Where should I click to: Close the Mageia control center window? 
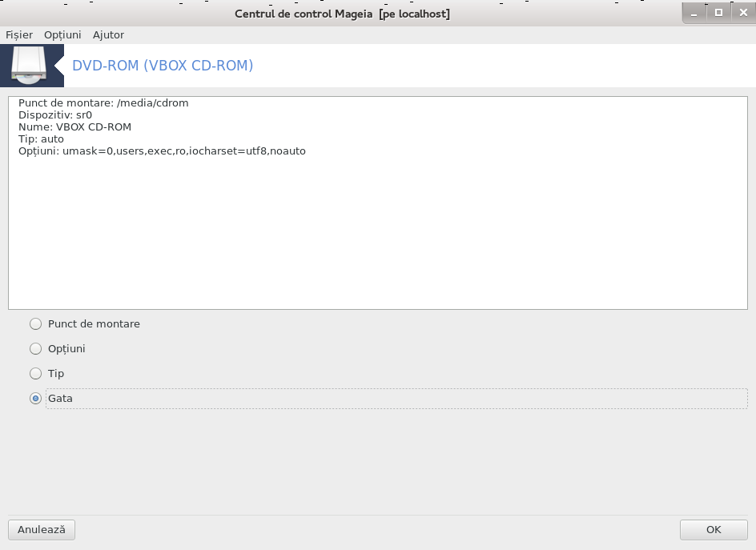pyautogui.click(x=743, y=13)
